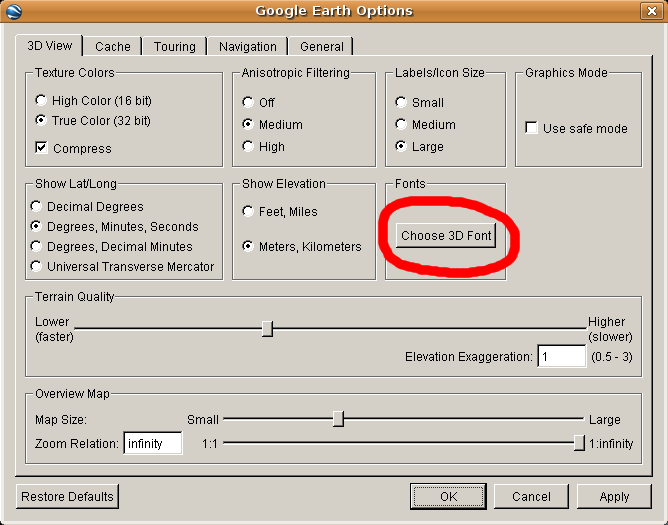Image resolution: width=668 pixels, height=525 pixels.
Task: Click the Cancel button
Action: pyautogui.click(x=531, y=496)
